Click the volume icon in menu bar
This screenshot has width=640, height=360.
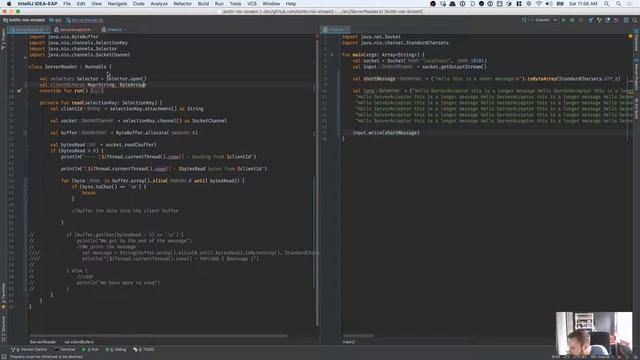tap(549, 4)
